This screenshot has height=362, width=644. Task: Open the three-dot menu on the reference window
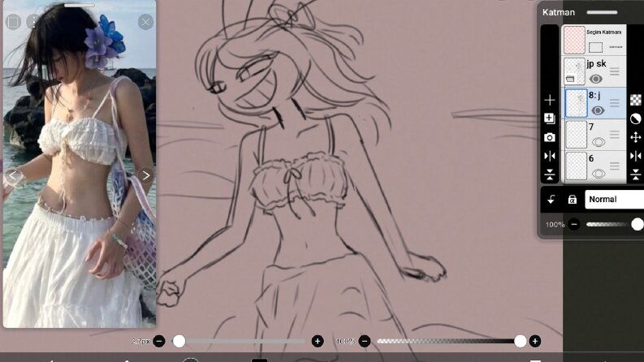pyautogui.click(x=33, y=22)
